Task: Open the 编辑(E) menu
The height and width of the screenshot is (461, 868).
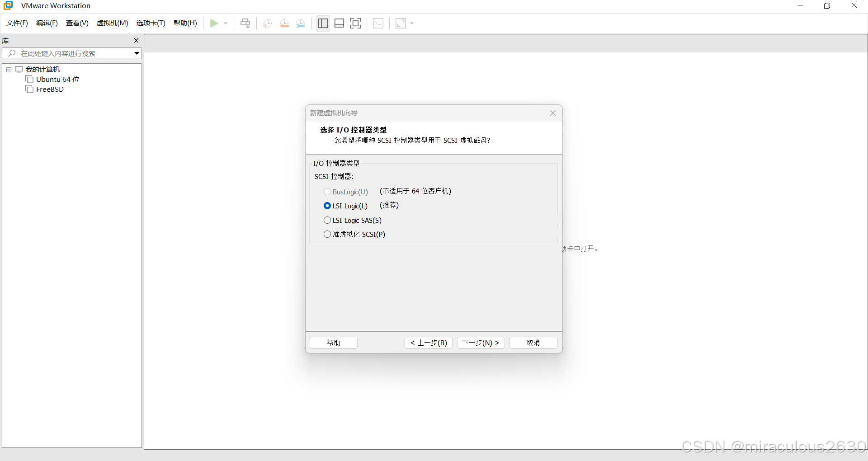Action: [x=47, y=23]
